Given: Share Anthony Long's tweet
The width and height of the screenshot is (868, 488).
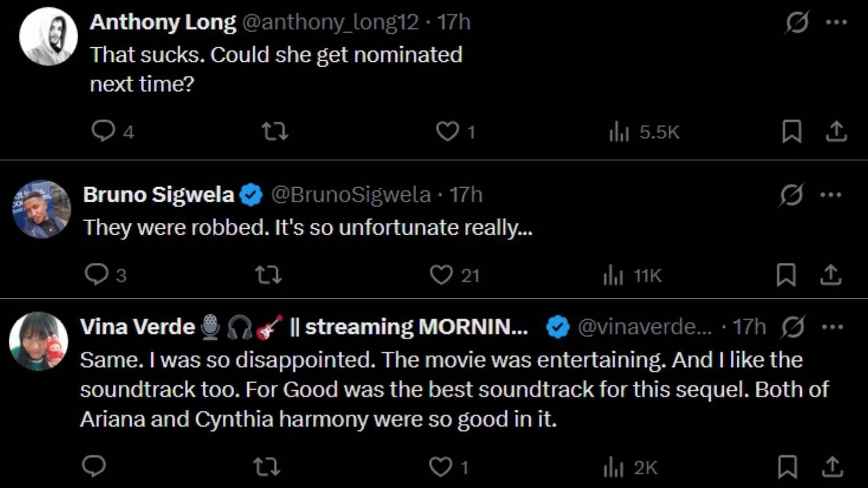Looking at the screenshot, I should [836, 131].
